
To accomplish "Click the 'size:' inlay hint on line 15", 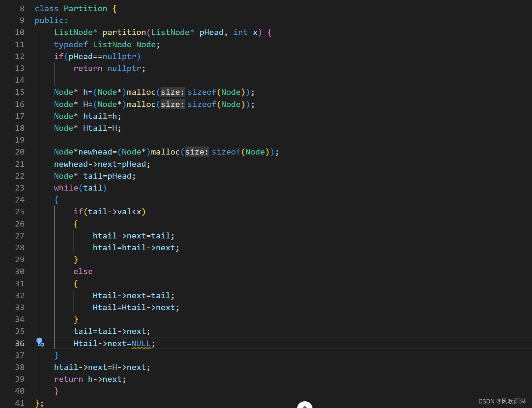I will point(172,92).
